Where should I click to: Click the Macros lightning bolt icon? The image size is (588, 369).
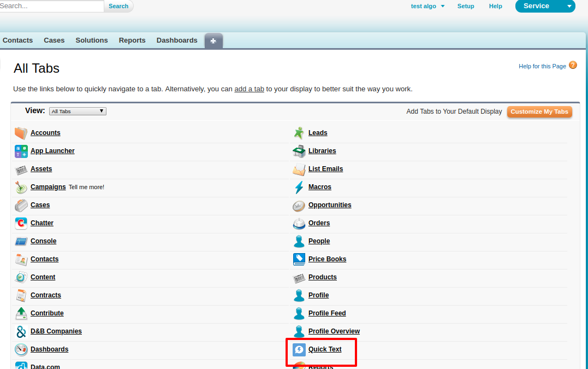point(299,187)
